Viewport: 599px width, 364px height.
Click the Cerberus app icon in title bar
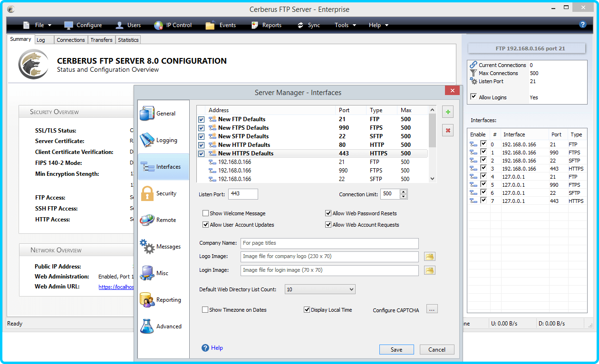[11, 9]
